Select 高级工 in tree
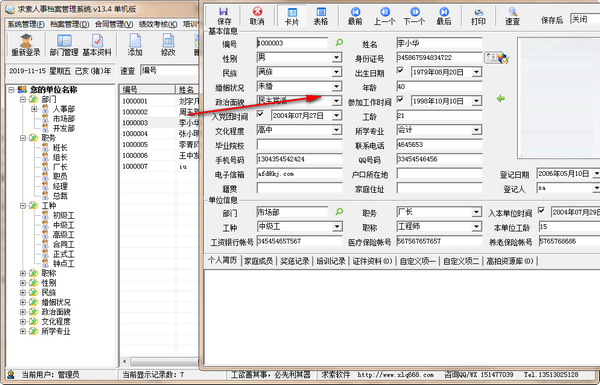 (64, 235)
